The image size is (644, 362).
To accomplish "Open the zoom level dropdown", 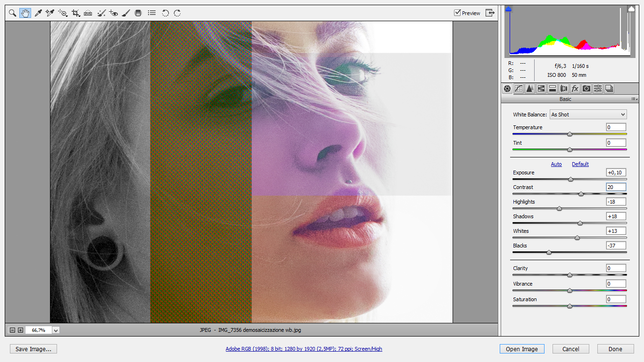I will (56, 330).
